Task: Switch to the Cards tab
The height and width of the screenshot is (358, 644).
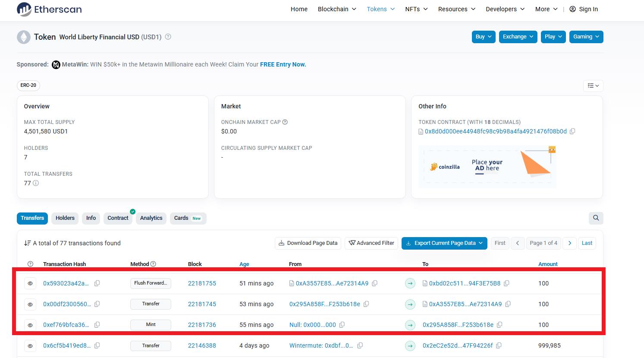Action: (188, 218)
